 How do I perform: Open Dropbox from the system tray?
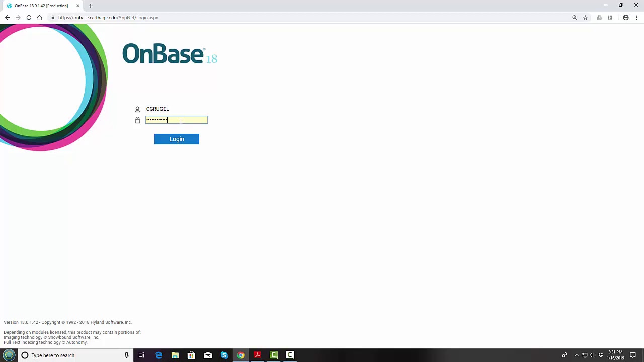coord(600,355)
